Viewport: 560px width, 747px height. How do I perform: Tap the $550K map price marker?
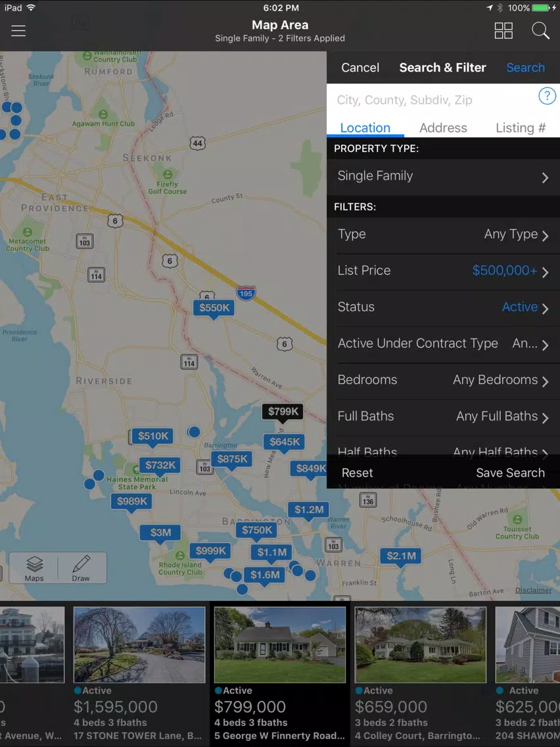tap(214, 308)
